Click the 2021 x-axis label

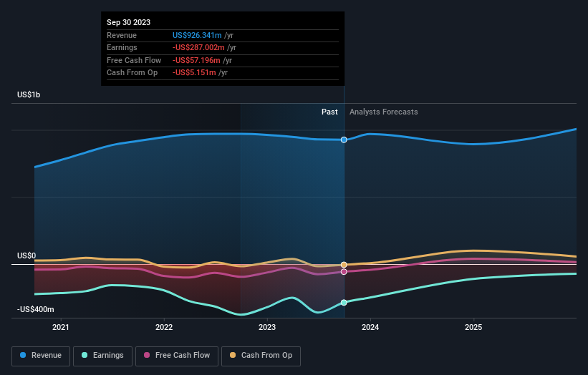coord(61,327)
